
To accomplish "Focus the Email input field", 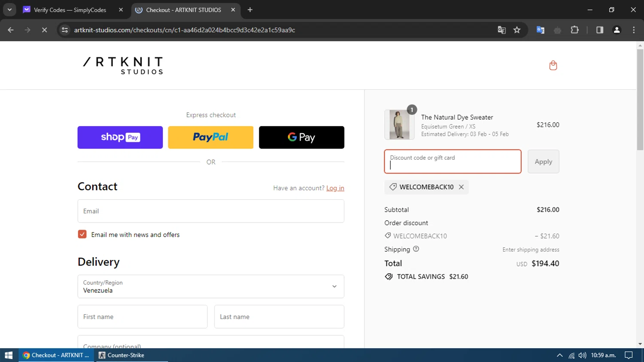I will [x=211, y=211].
